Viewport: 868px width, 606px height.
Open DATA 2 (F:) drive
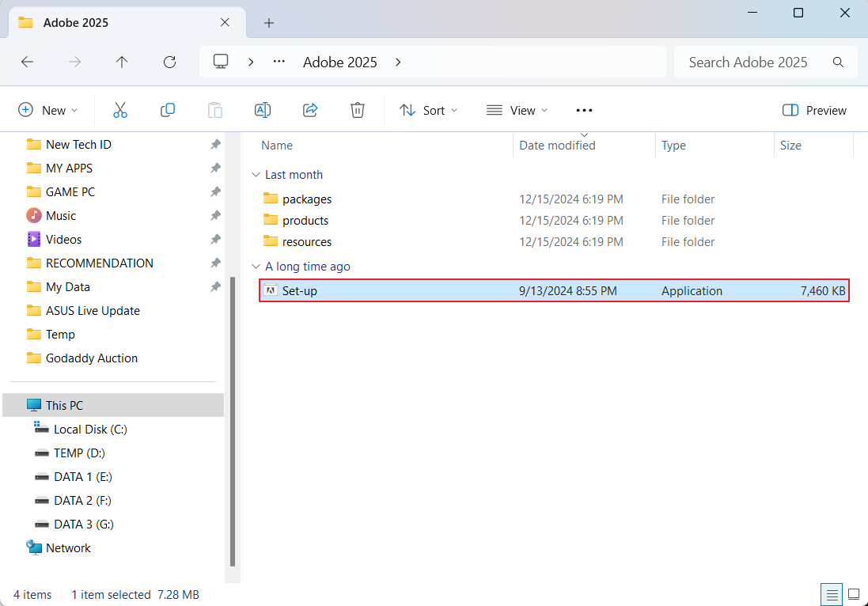click(82, 500)
